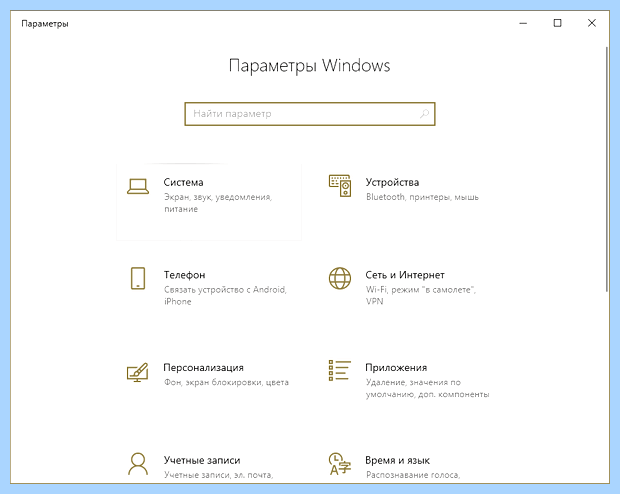Focus the Найти параметр search field
The width and height of the screenshot is (620, 494).
pyautogui.click(x=310, y=114)
